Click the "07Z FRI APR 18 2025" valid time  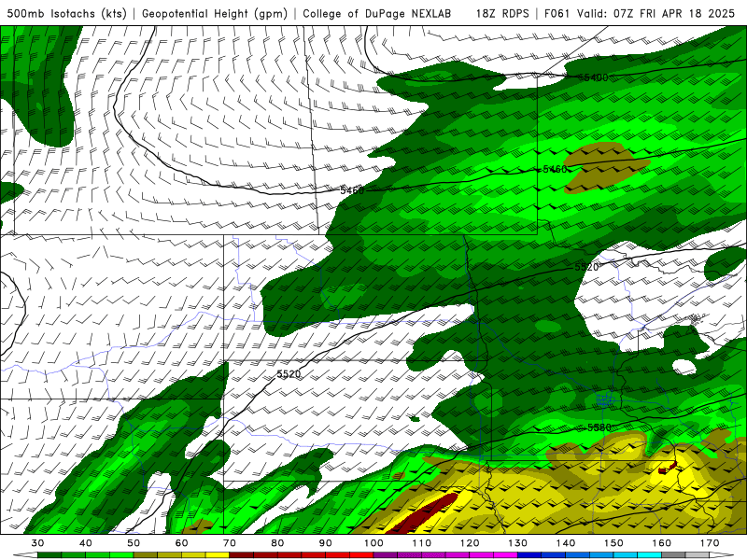(674, 14)
